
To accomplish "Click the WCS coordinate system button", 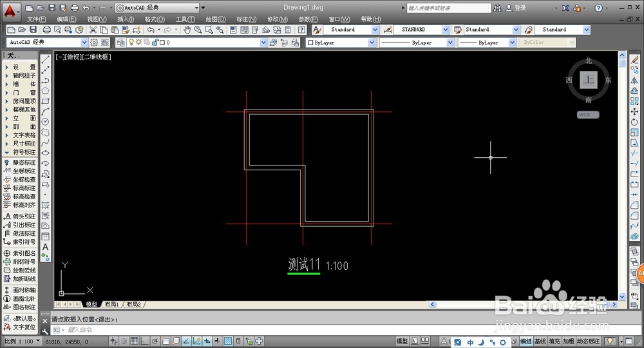I will [588, 115].
